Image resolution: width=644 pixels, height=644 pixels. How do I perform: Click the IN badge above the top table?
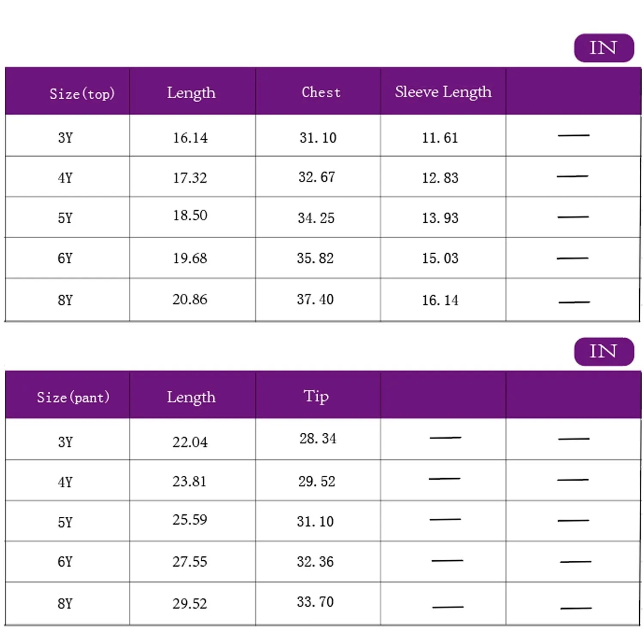(x=603, y=48)
